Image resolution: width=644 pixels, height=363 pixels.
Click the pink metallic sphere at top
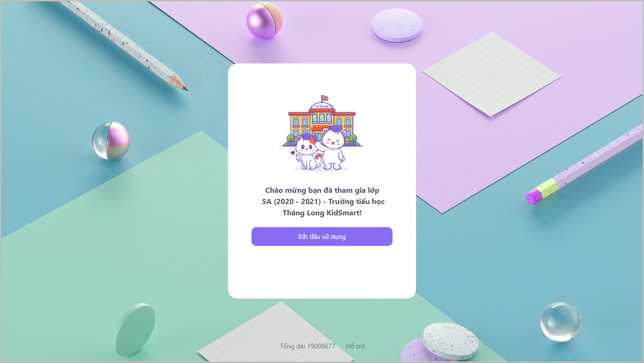point(264,20)
